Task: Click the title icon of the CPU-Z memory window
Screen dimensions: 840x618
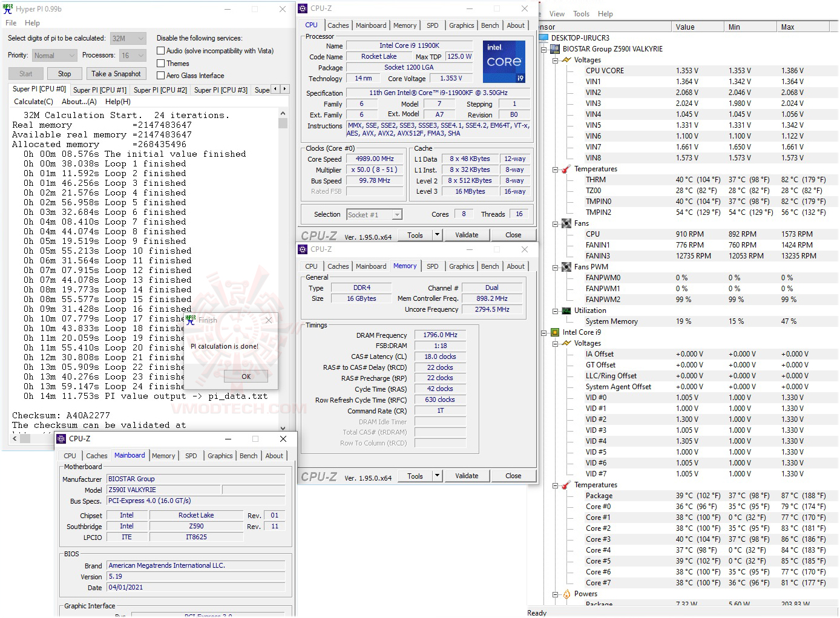Action: click(303, 249)
